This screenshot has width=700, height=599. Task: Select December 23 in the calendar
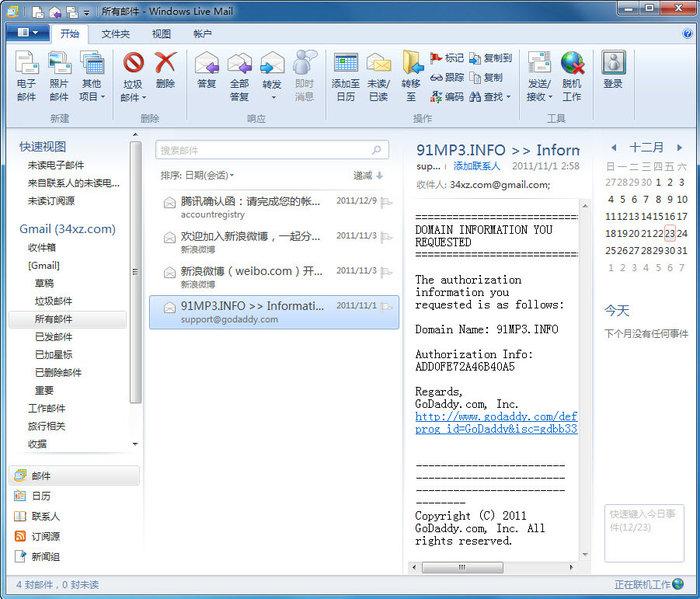tap(669, 233)
